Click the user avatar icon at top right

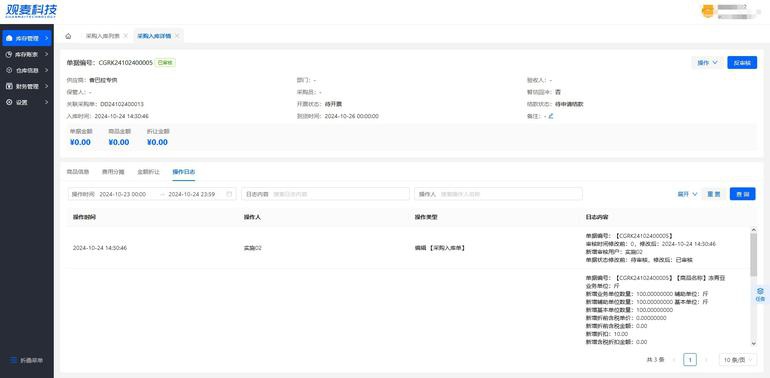[708, 11]
